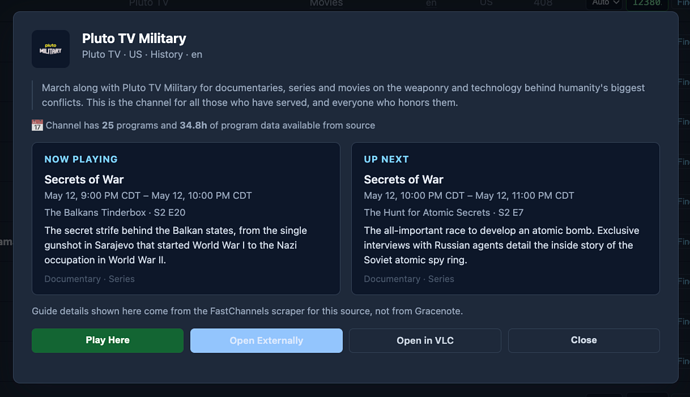Select the Pluto TV Military heading
The height and width of the screenshot is (397, 690).
tap(134, 39)
